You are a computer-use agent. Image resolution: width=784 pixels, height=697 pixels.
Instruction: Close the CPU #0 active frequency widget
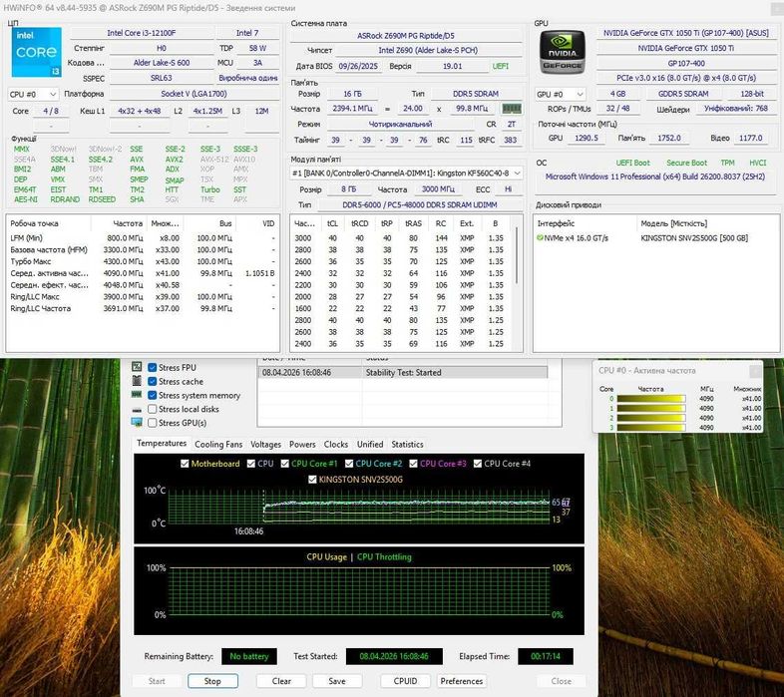click(755, 371)
